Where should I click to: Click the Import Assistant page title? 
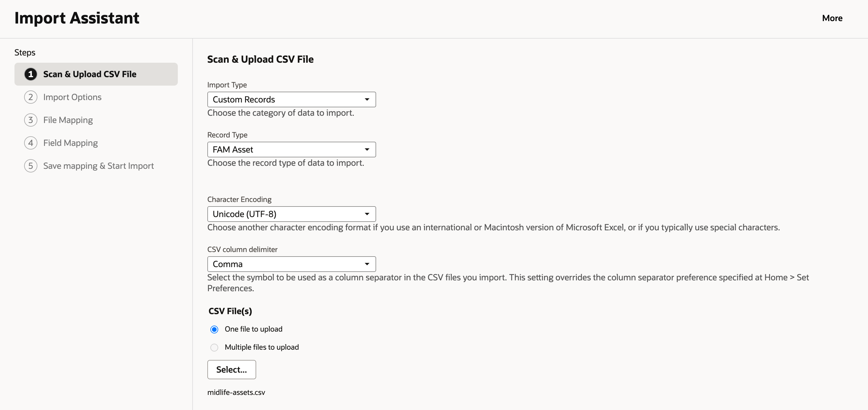(77, 18)
